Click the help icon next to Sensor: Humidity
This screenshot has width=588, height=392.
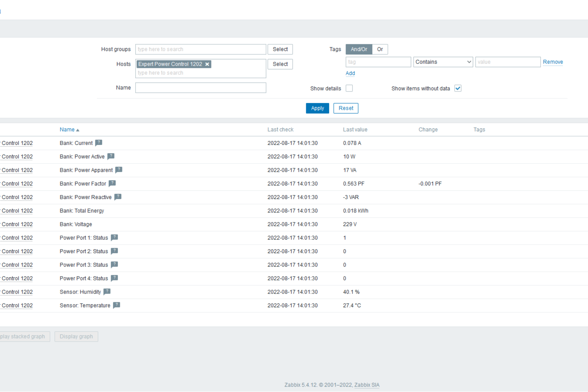107,291
